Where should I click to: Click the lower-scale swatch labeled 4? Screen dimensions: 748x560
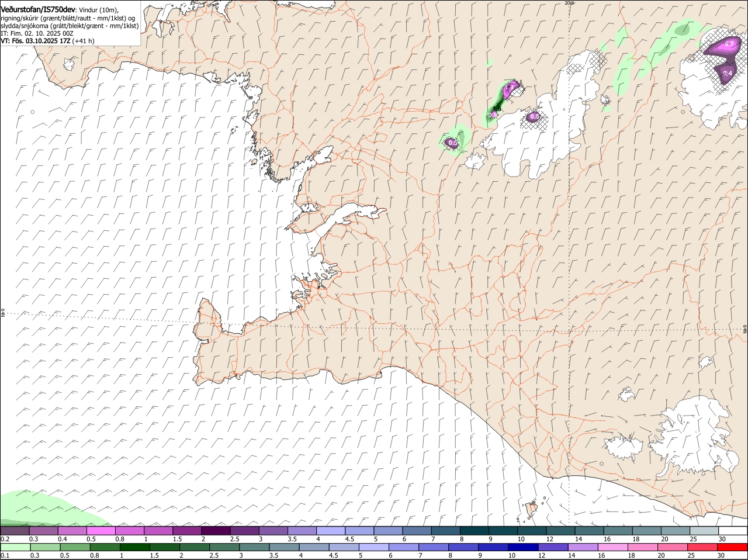click(314, 547)
